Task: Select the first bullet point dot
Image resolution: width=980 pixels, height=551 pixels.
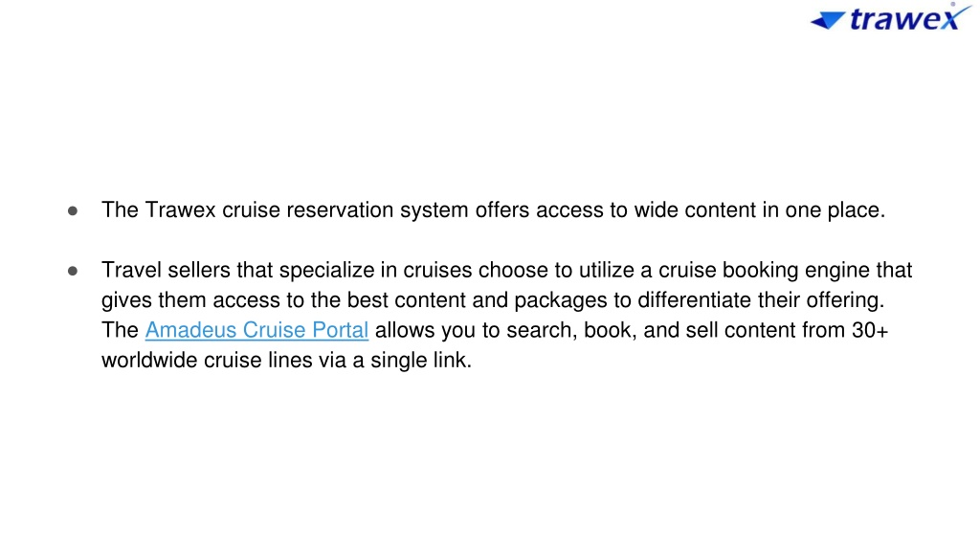Action: click(x=73, y=211)
